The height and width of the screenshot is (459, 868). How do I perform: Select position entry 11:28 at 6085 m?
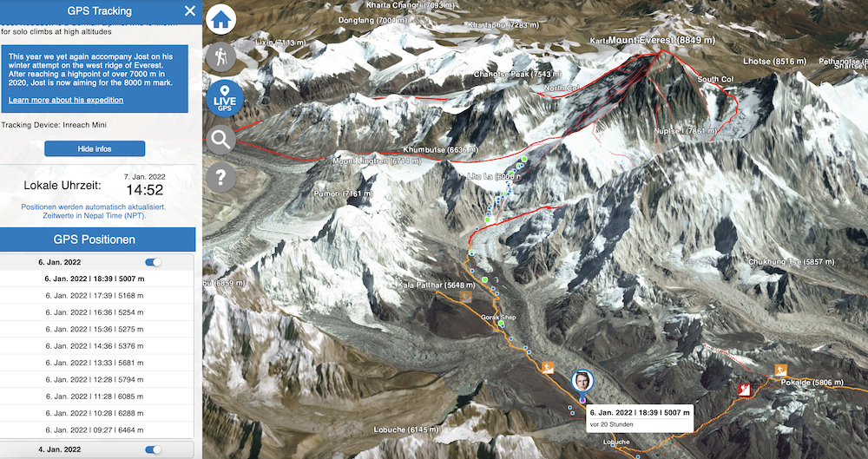[x=97, y=397]
